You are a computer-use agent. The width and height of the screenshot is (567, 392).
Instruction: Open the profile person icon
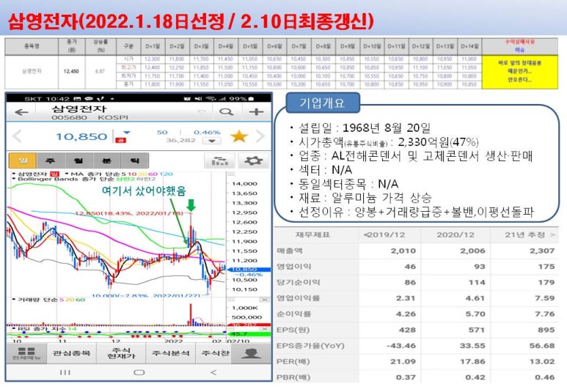[x=252, y=353]
